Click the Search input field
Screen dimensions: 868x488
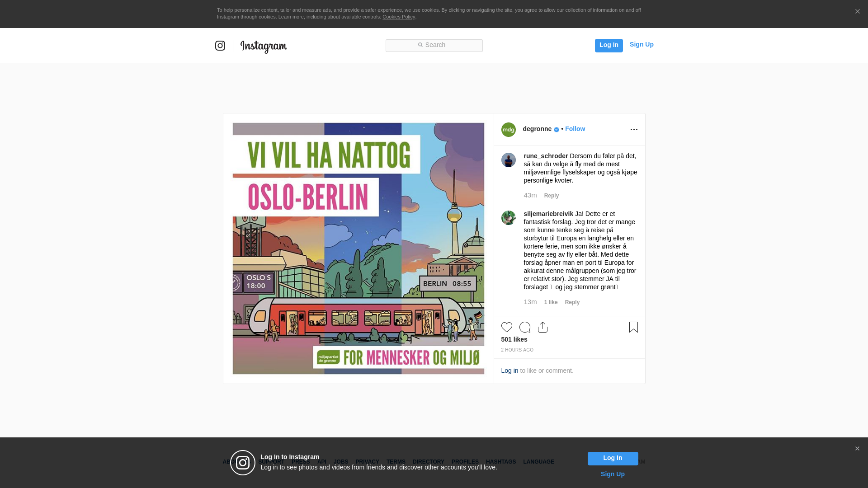point(434,46)
